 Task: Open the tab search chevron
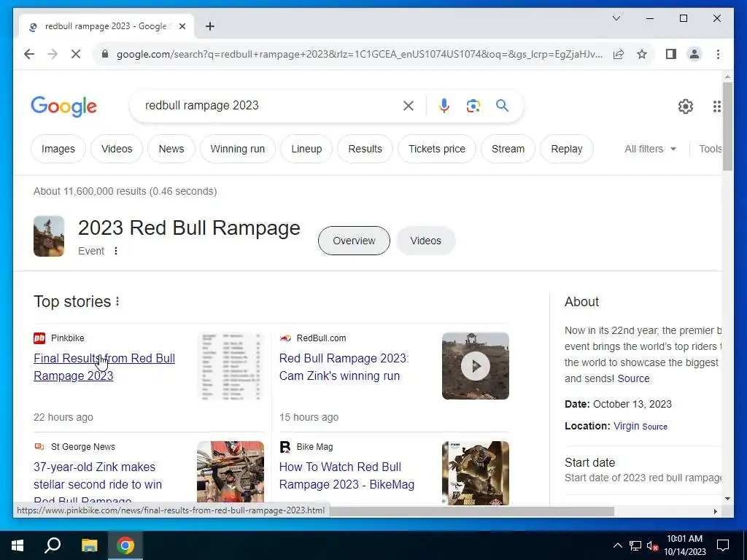(x=616, y=18)
